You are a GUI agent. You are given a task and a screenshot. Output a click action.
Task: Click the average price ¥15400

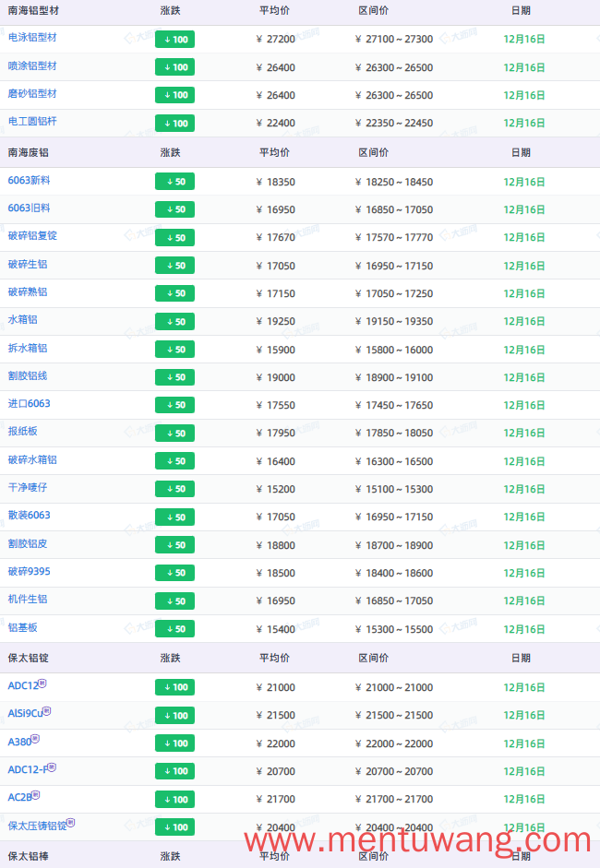click(276, 629)
